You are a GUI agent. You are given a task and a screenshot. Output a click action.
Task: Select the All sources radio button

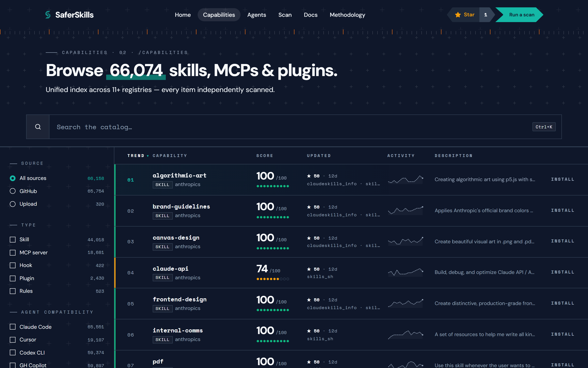(13, 178)
